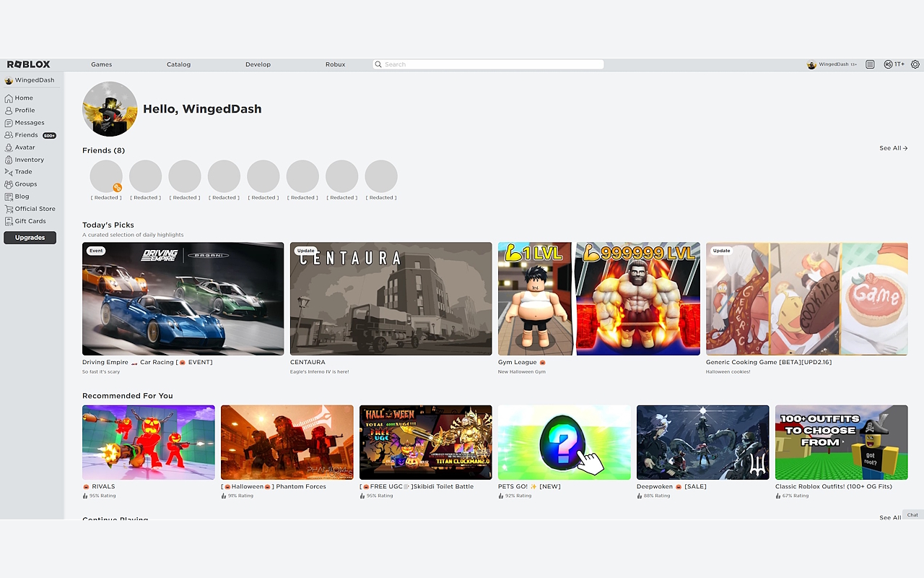Open Inventory using its sidebar icon

7,159
